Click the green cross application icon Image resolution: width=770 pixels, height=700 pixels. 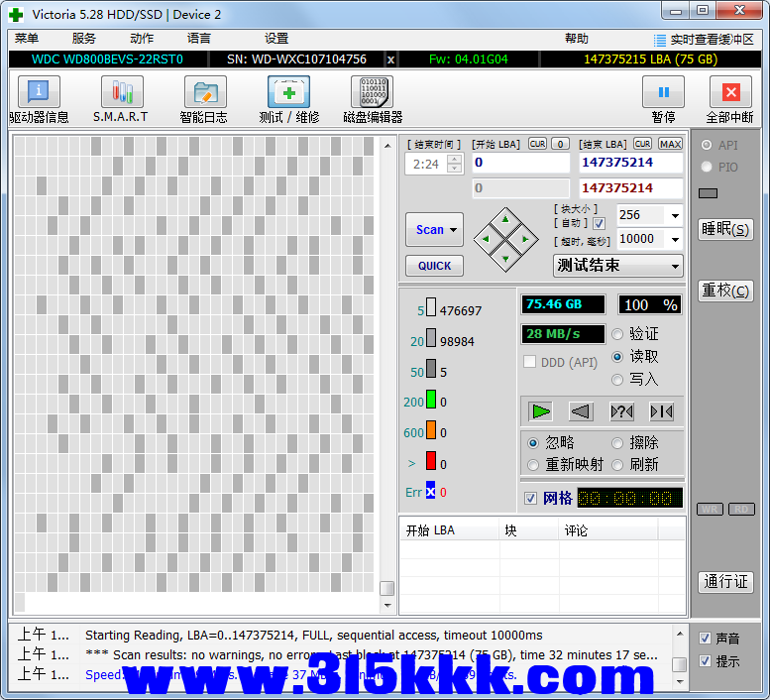16,14
